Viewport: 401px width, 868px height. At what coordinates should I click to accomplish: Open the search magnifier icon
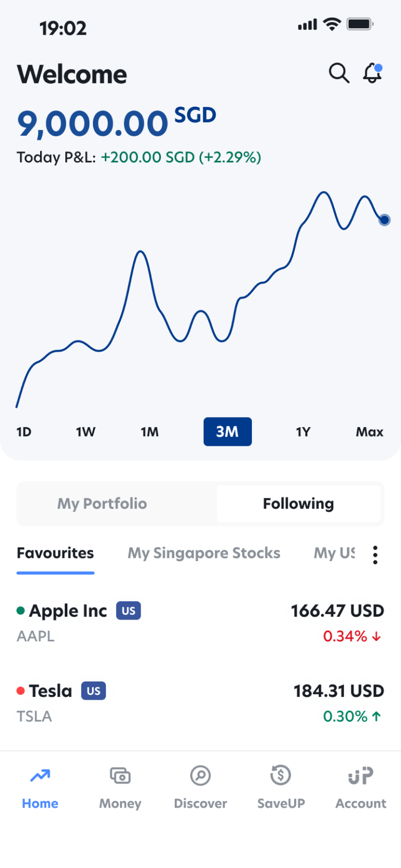(x=339, y=73)
